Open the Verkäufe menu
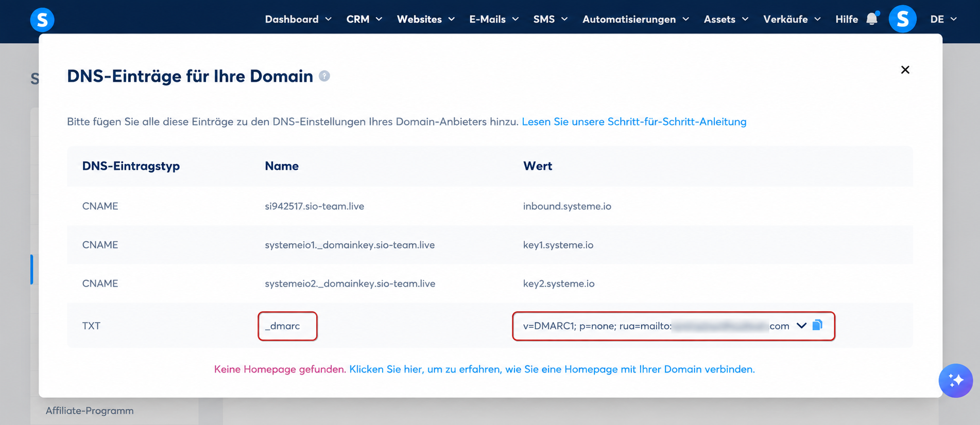 [x=792, y=19]
